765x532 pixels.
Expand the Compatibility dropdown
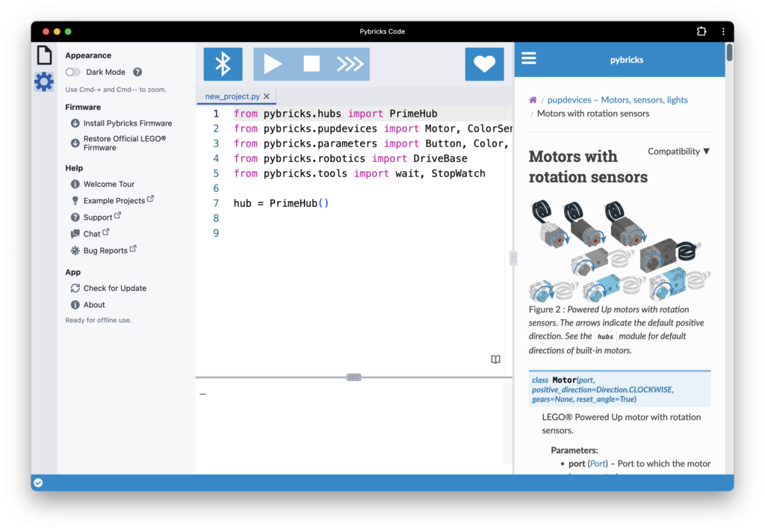pos(678,151)
